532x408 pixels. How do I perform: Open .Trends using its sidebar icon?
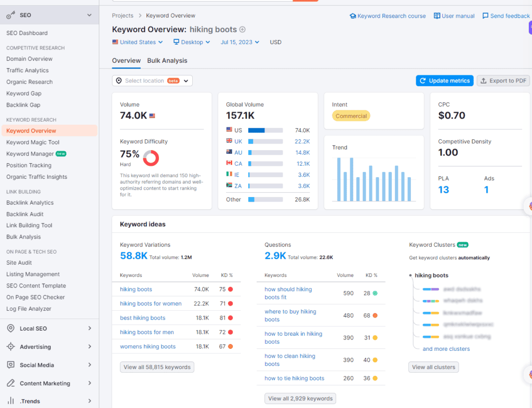pyautogui.click(x=11, y=400)
